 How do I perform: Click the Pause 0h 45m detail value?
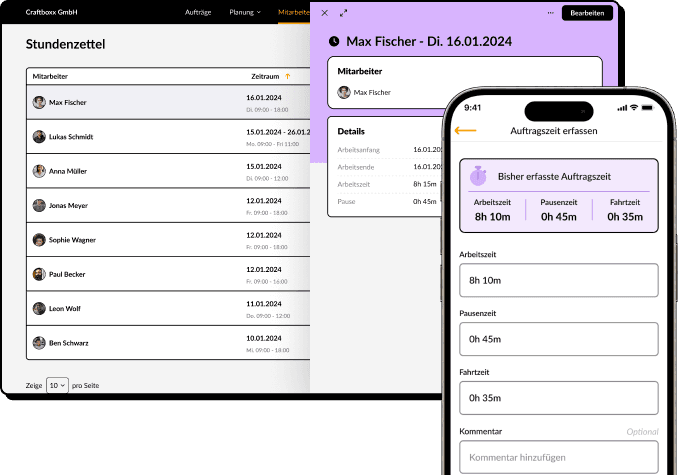tap(425, 201)
